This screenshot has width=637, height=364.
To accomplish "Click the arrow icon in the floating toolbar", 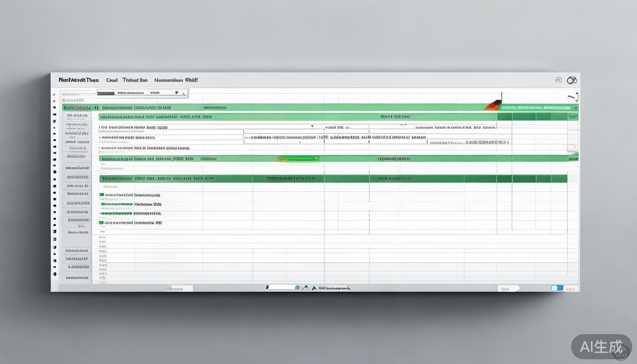I will [x=177, y=93].
